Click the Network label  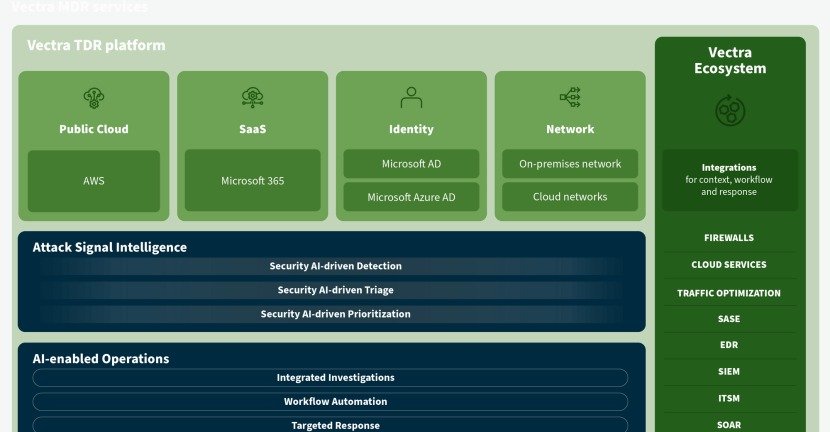click(x=570, y=129)
